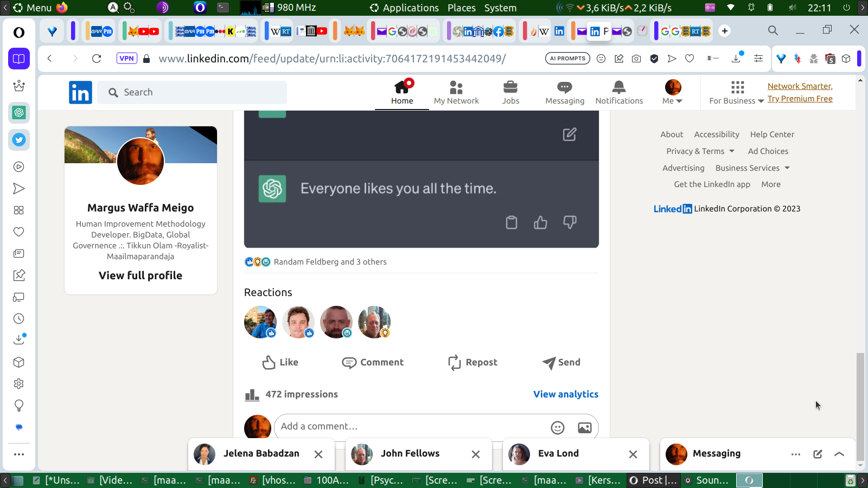
Task: Compose a new message in Messaging overlay
Action: click(818, 454)
